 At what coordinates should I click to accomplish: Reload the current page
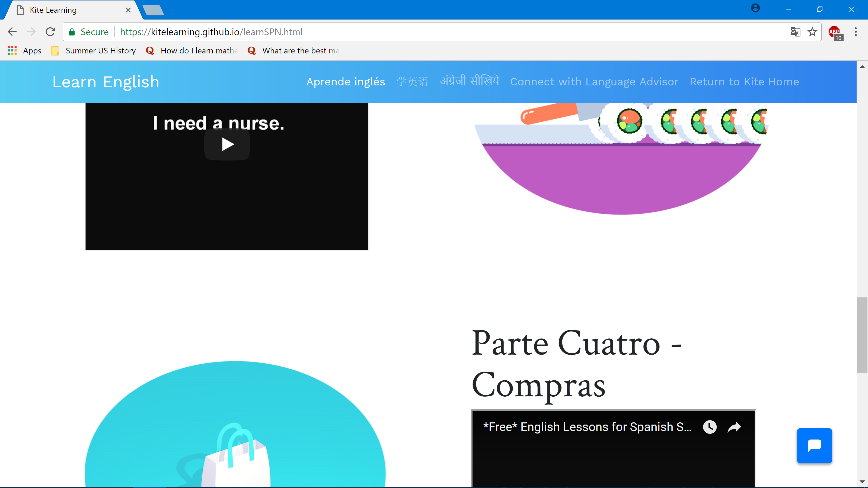click(50, 32)
